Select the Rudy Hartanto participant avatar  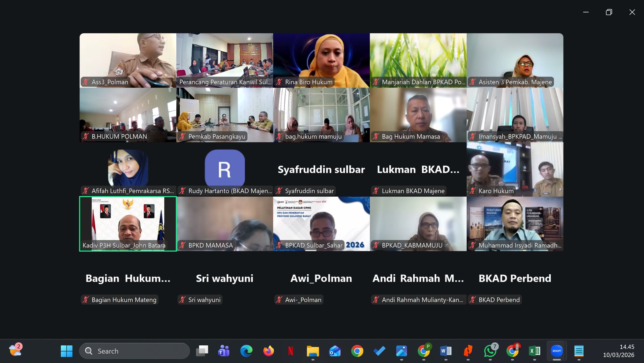pos(225,168)
